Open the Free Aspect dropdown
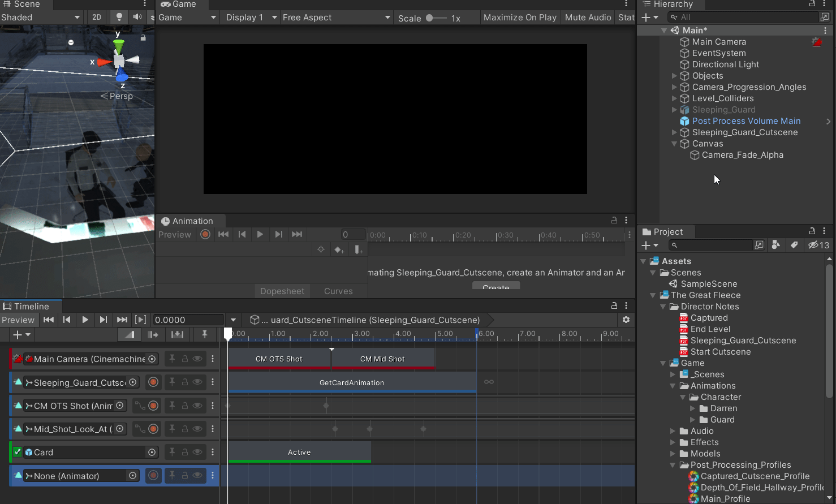836x504 pixels. tap(336, 18)
